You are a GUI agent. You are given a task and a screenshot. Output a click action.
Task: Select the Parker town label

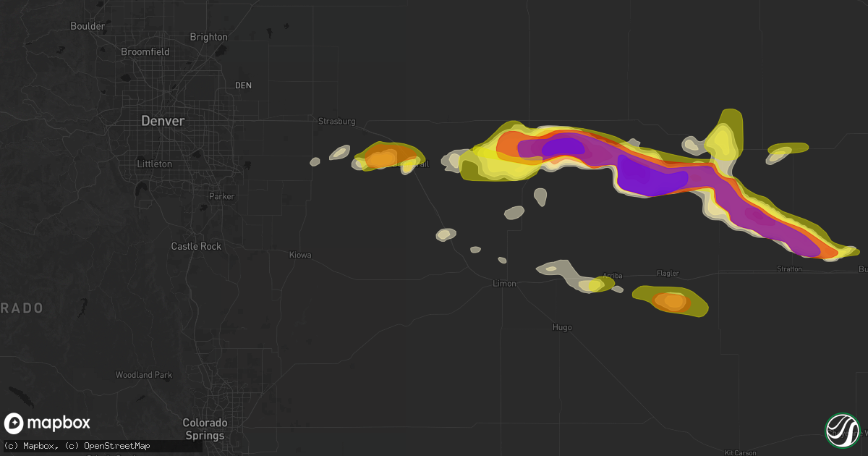pos(222,196)
